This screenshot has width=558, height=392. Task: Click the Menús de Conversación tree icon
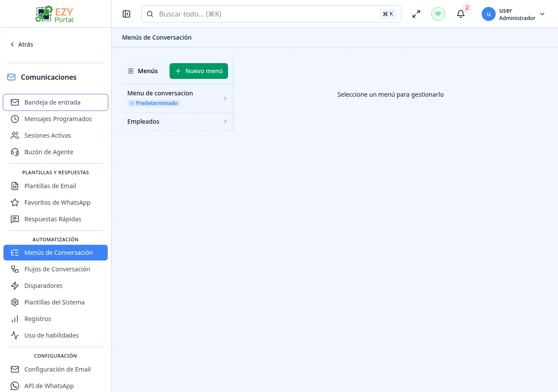click(15, 253)
